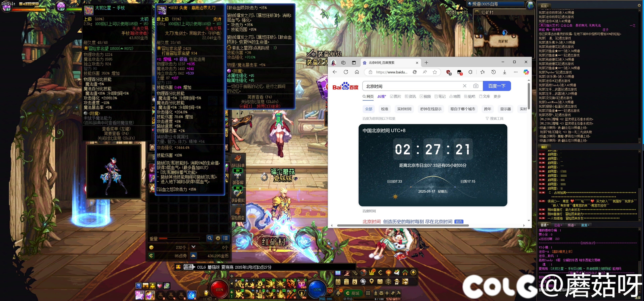Click the 点券 coupon icon in inventory
644x301 pixels.
coord(151,256)
